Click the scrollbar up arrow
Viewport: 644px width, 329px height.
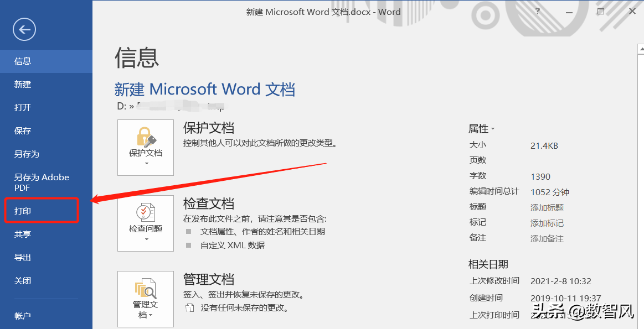tap(641, 49)
